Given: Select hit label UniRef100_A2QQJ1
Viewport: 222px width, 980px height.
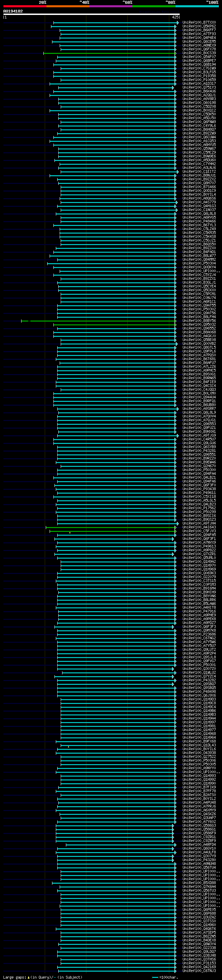Looking at the screenshot, I should coord(199,95).
